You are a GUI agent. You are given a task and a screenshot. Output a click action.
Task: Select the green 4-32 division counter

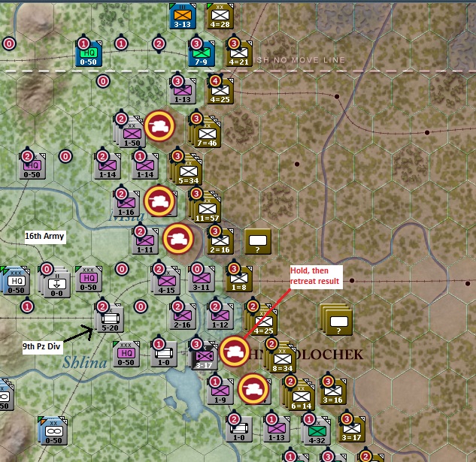pos(316,430)
